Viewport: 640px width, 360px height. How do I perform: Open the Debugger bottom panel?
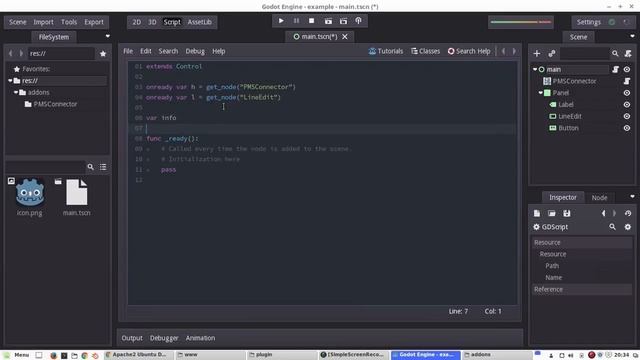[x=164, y=338]
